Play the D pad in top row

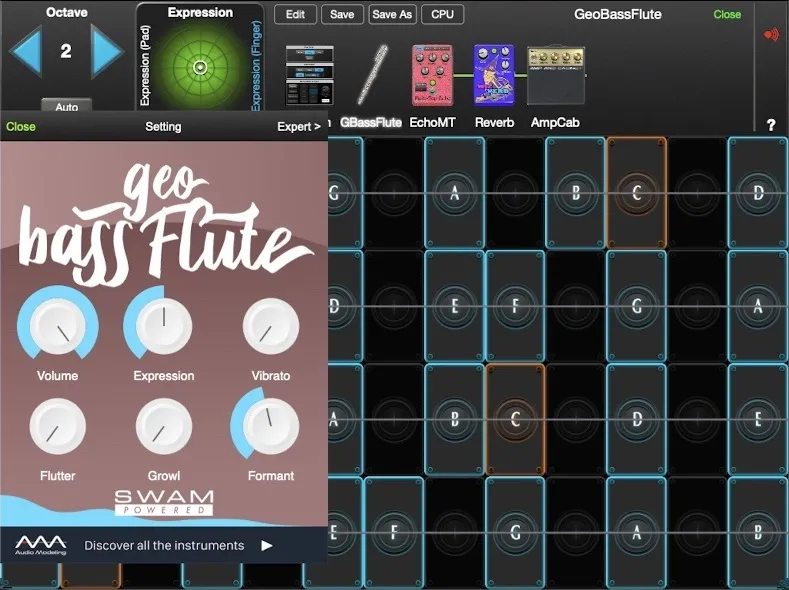tap(758, 193)
